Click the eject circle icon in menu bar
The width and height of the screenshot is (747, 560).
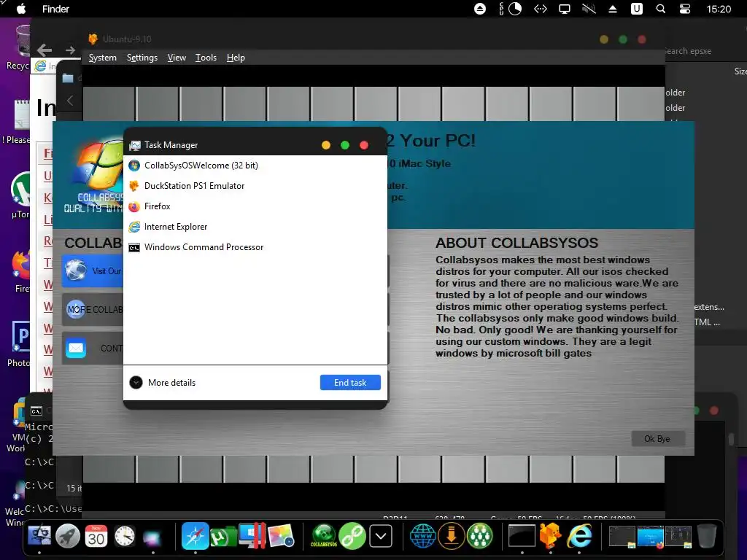pyautogui.click(x=480, y=9)
